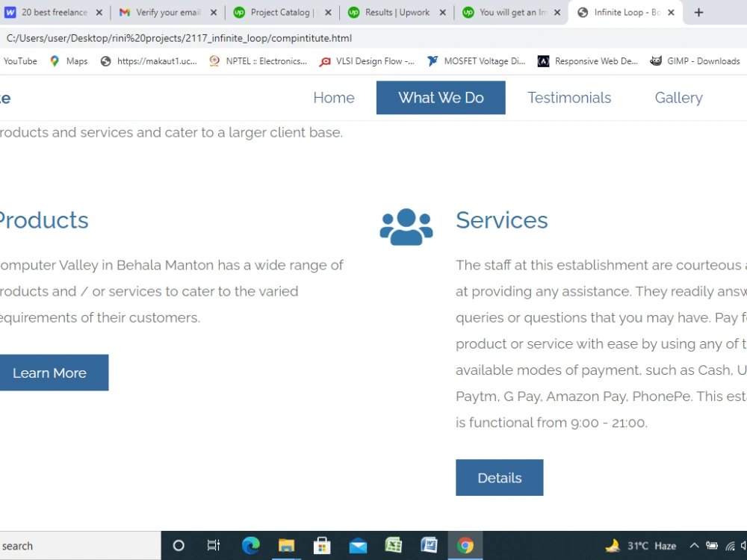Open the Responsive Web Design bookmark
Image resolution: width=747 pixels, height=560 pixels.
tap(587, 61)
